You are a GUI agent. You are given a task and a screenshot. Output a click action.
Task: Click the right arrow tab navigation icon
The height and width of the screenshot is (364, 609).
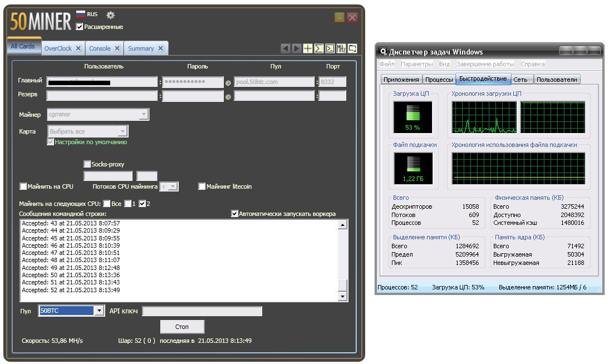tap(297, 48)
